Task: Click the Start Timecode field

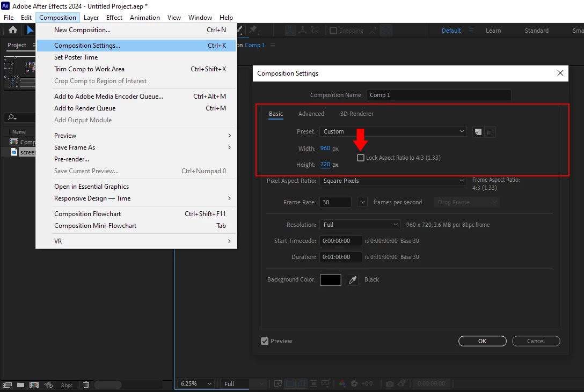Action: point(340,241)
